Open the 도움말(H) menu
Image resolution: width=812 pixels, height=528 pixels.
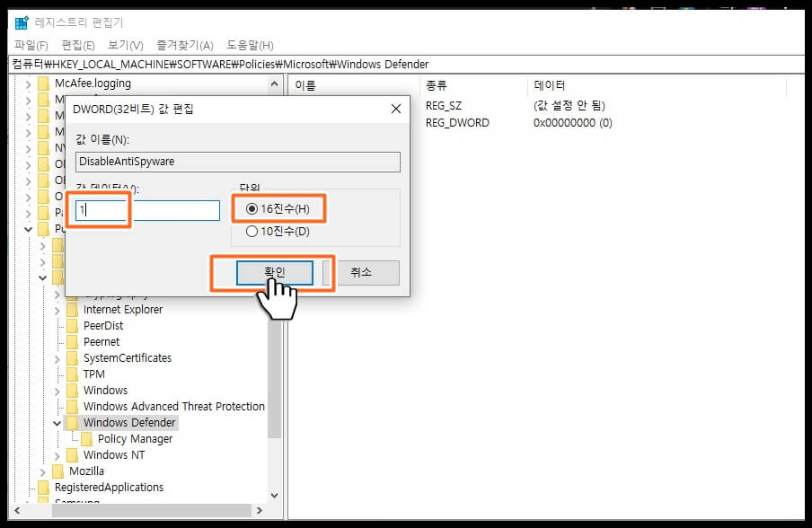250,46
